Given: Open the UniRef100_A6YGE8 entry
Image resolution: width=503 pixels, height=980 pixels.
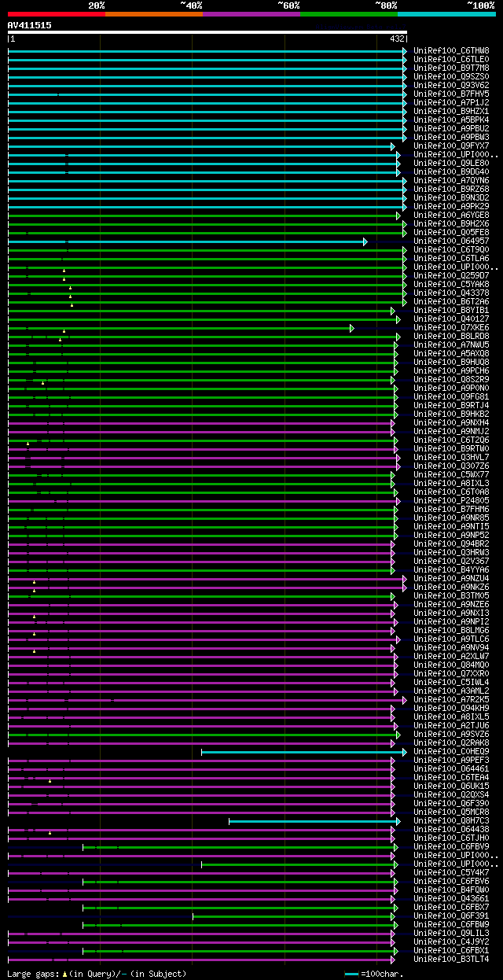Looking at the screenshot, I should point(451,215).
